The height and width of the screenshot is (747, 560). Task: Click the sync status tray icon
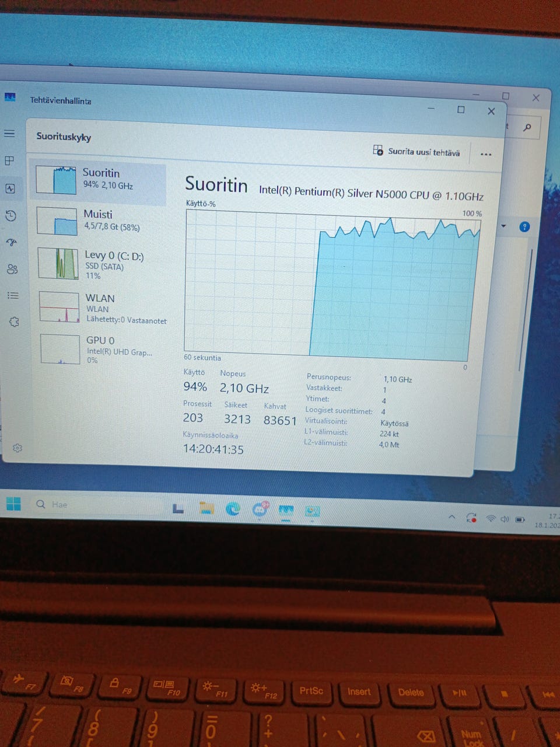pyautogui.click(x=471, y=518)
